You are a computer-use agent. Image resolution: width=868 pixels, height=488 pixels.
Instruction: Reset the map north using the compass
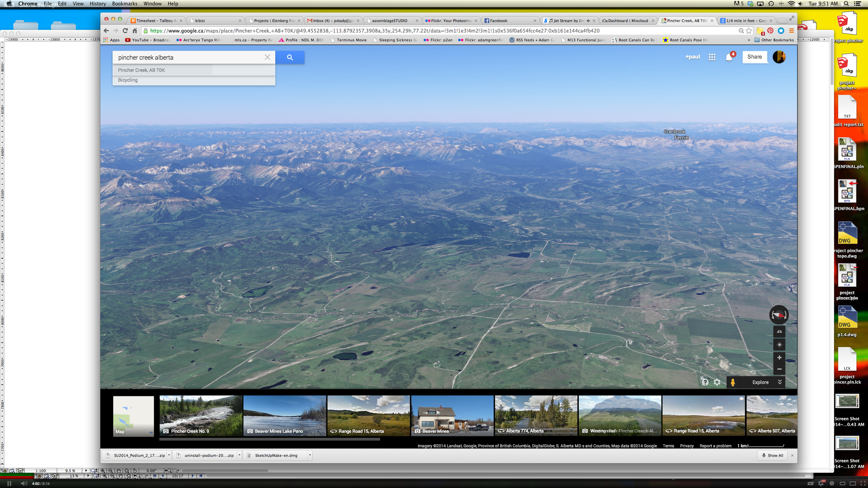(x=779, y=315)
